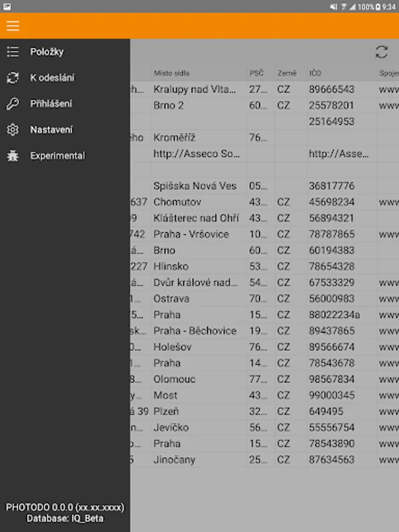The image size is (399, 532).
Task: Select the Praha - Vršovice cell
Action: point(200,235)
